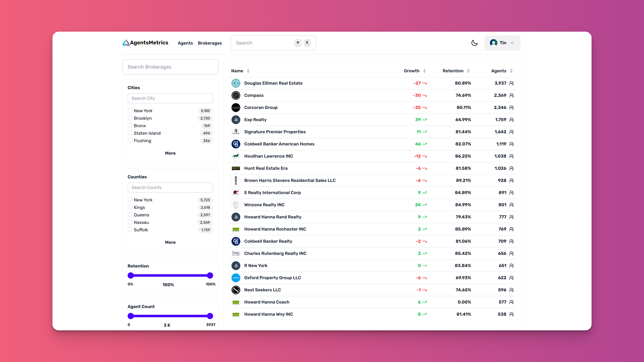Focus the Search City field
This screenshot has height=362, width=644.
pyautogui.click(x=170, y=98)
